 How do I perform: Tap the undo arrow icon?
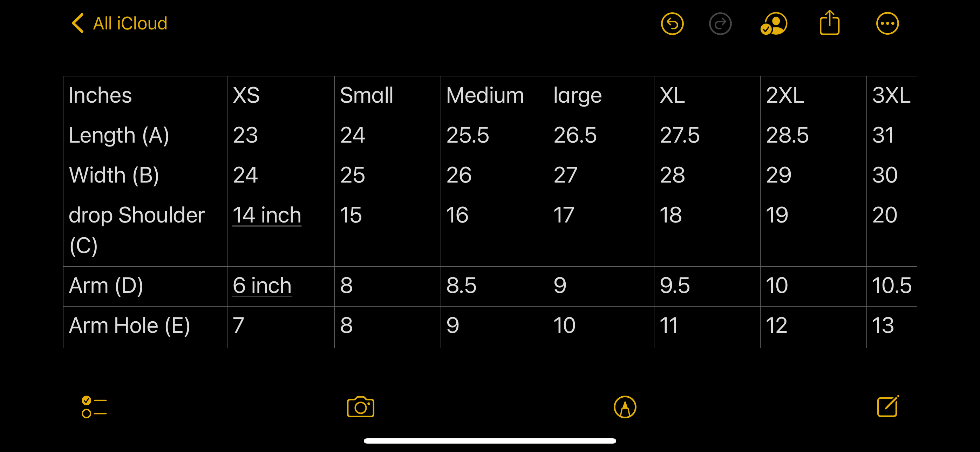coord(672,23)
